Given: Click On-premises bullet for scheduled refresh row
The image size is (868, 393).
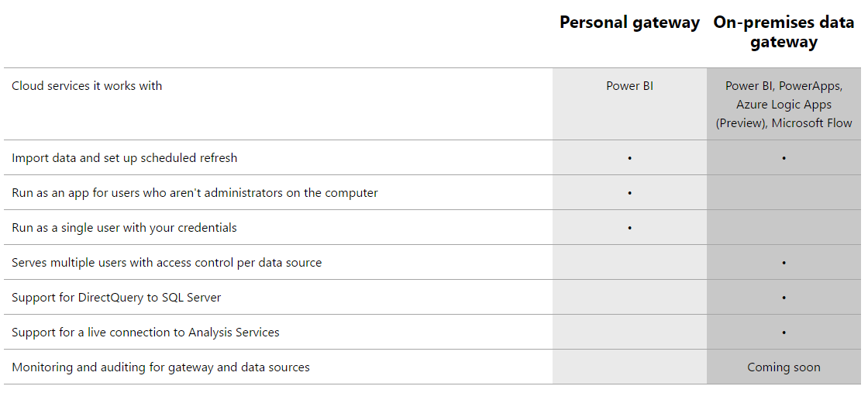Looking at the screenshot, I should click(x=784, y=158).
